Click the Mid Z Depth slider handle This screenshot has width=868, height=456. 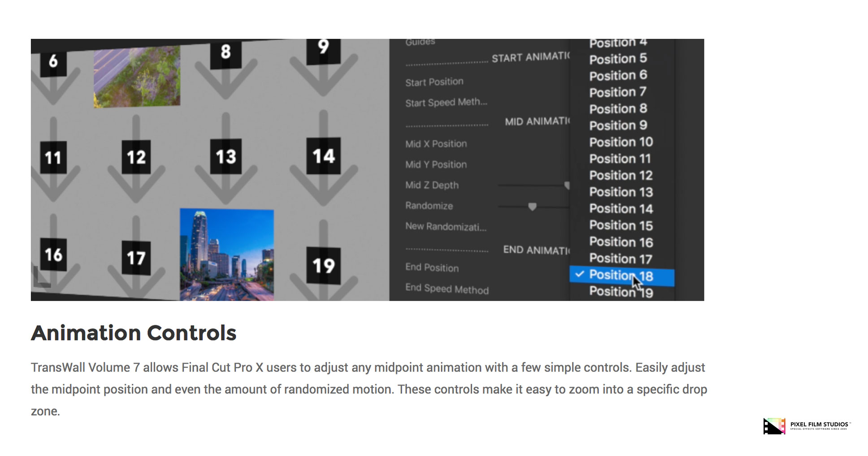[567, 185]
